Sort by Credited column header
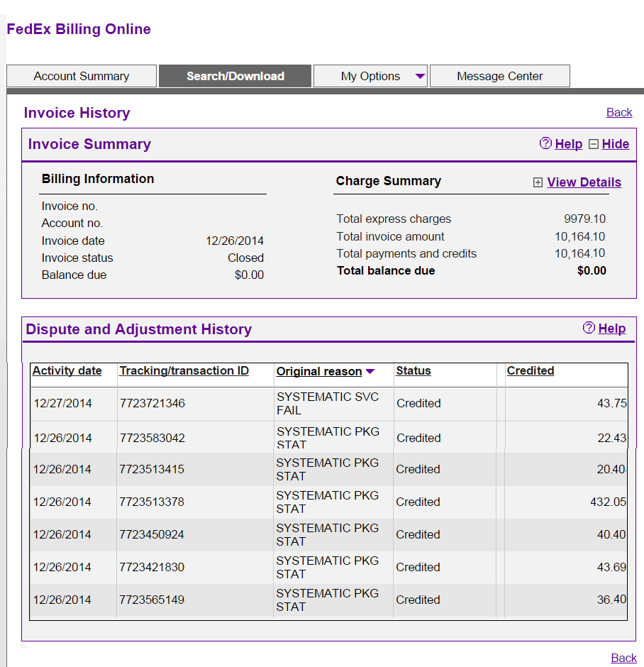The image size is (644, 667). point(530,370)
